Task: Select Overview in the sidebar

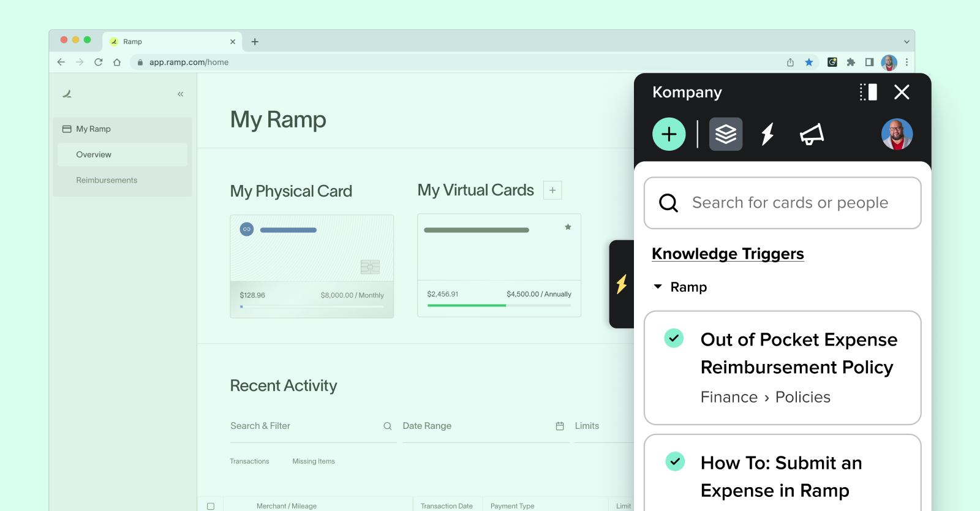Action: click(123, 154)
